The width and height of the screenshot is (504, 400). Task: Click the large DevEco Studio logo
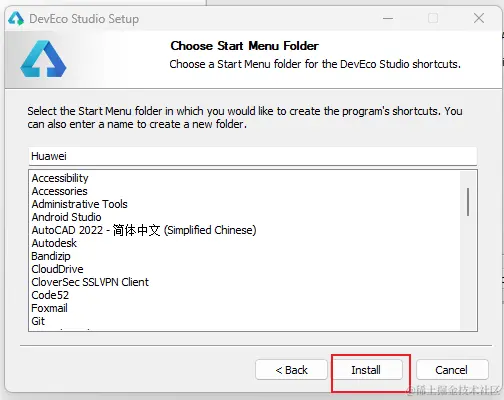coord(43,59)
